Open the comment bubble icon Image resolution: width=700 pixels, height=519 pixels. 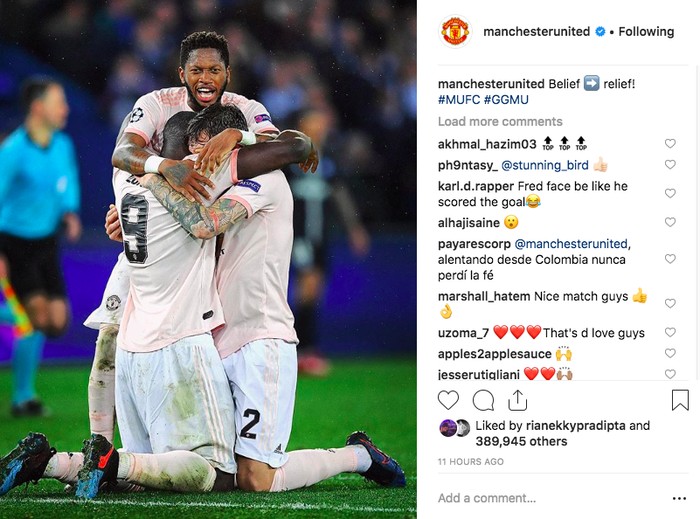point(483,400)
